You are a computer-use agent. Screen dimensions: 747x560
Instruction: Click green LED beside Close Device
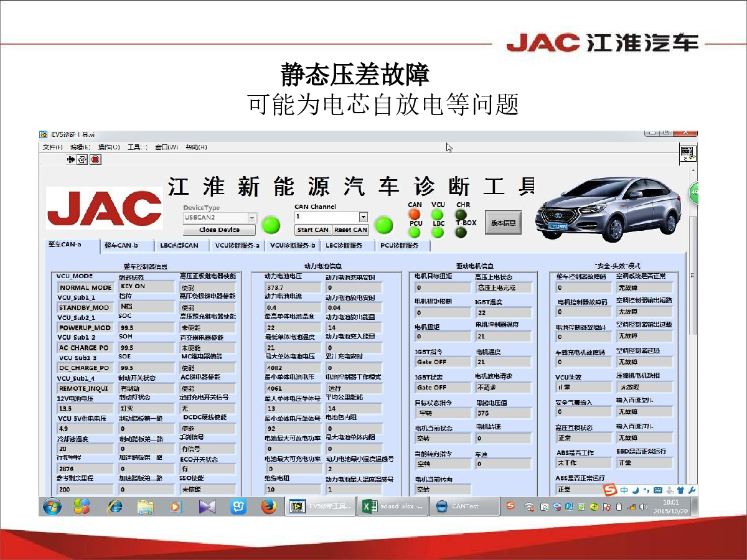point(271,225)
